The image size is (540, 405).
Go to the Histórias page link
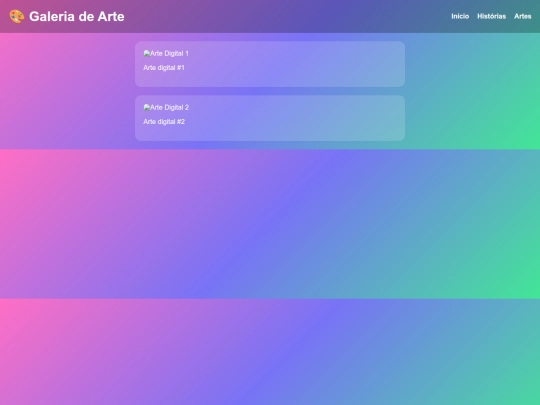[491, 16]
